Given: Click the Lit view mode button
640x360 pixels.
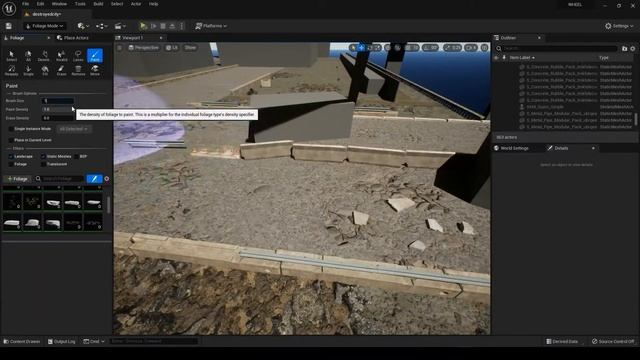Looking at the screenshot, I should point(172,48).
